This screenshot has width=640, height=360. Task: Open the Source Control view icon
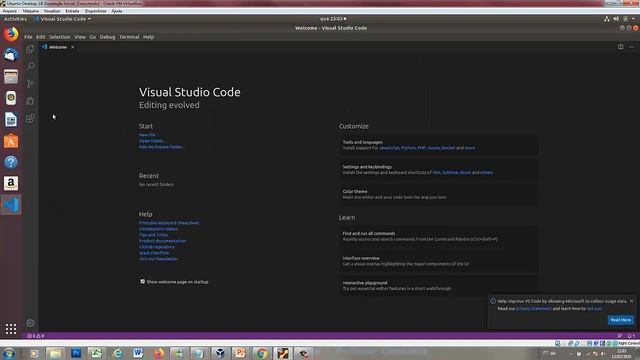coord(30,84)
